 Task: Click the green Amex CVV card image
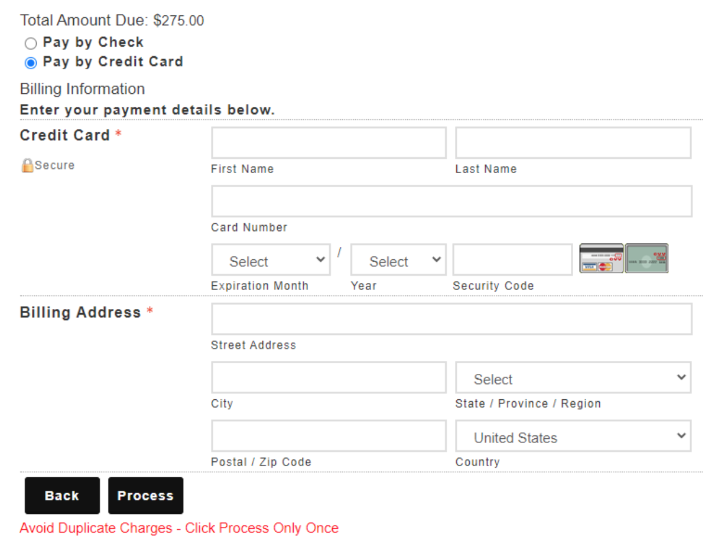(646, 259)
